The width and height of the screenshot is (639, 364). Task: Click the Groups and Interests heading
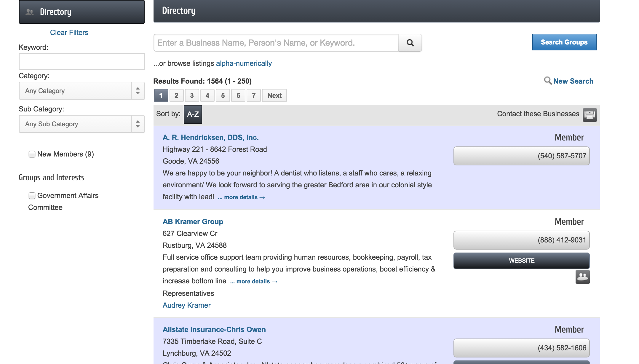[52, 177]
